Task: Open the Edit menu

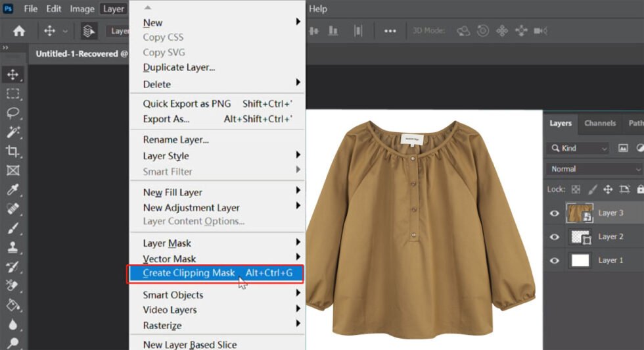Action: (53, 9)
